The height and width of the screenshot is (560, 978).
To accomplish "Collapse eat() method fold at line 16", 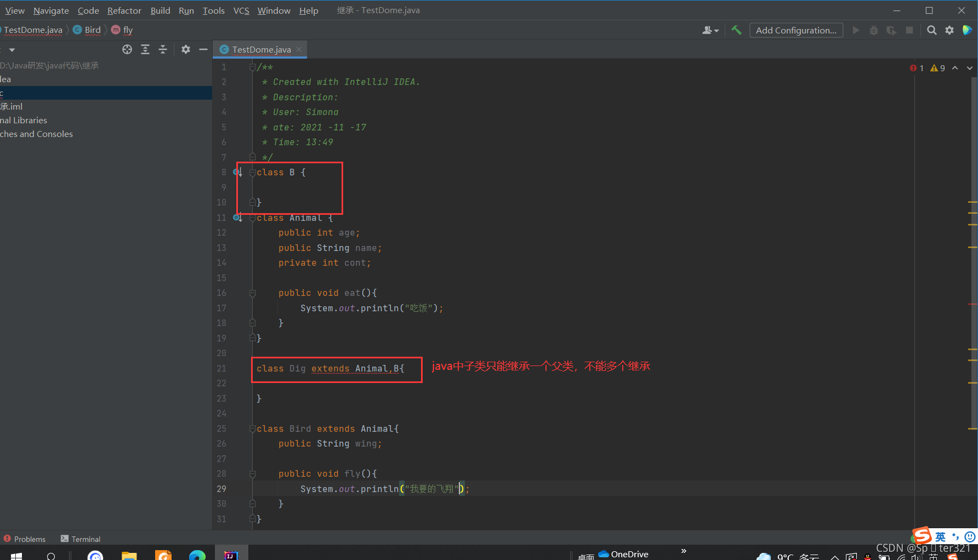I will [x=253, y=293].
